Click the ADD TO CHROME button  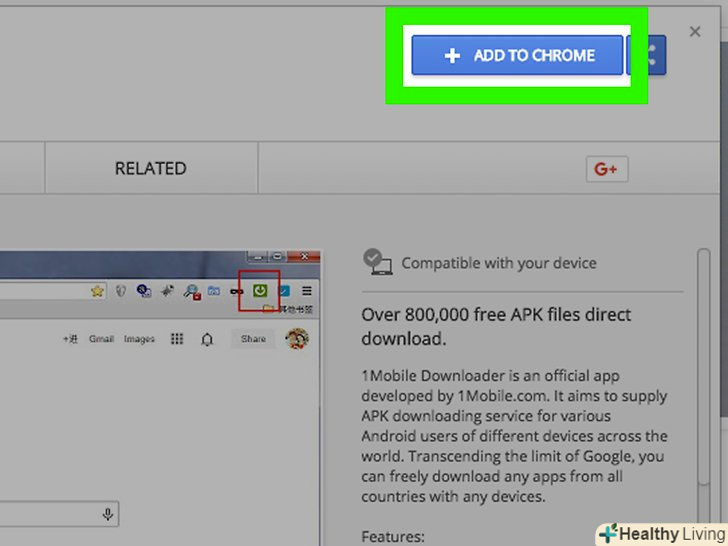coord(517,55)
